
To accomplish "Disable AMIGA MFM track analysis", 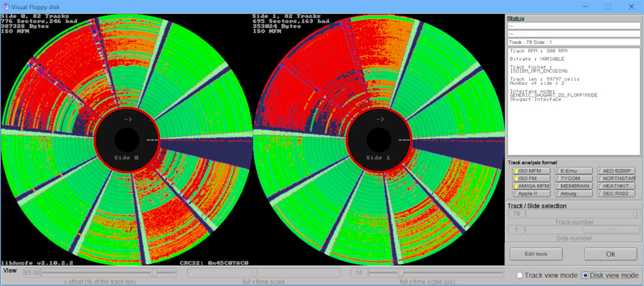I will coord(531,186).
